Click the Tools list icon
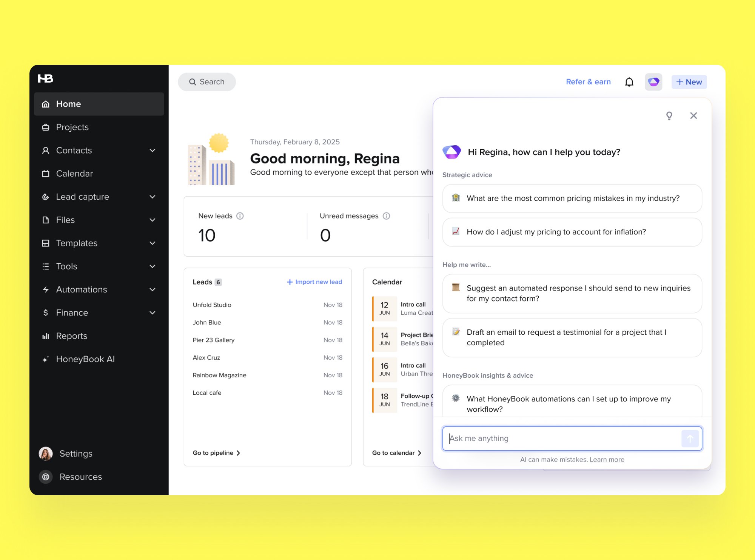 coord(46,266)
